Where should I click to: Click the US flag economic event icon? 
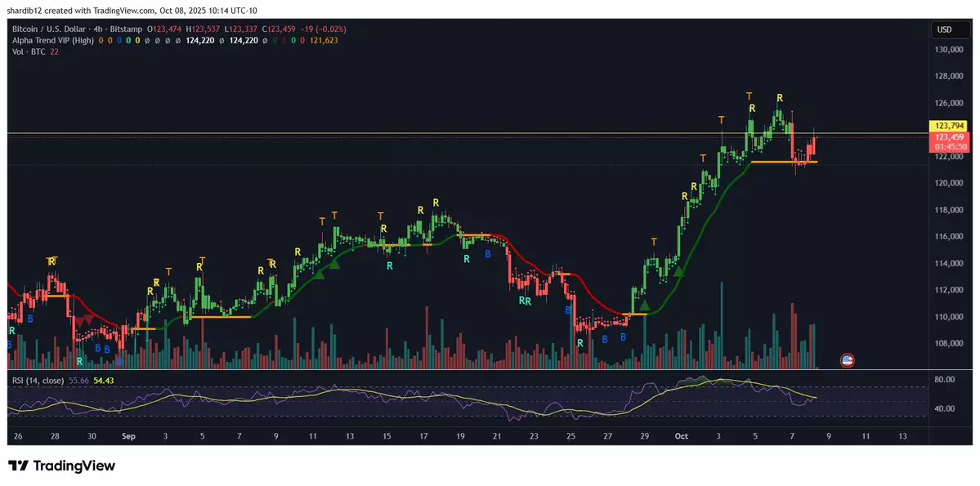tap(848, 359)
